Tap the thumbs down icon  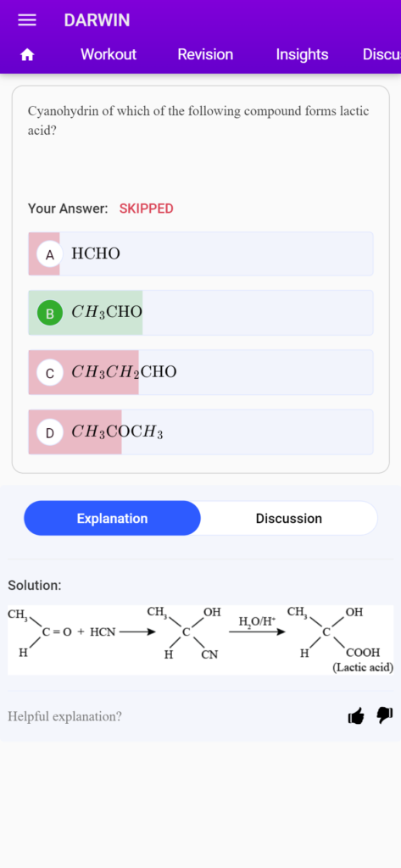click(385, 715)
